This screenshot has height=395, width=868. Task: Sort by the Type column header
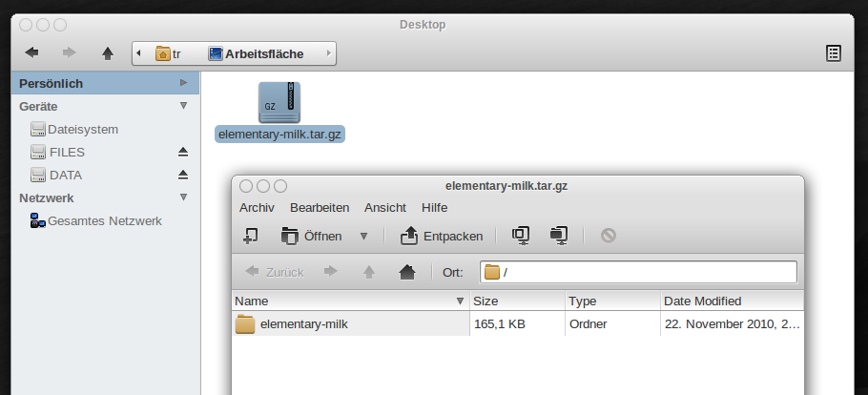click(612, 301)
